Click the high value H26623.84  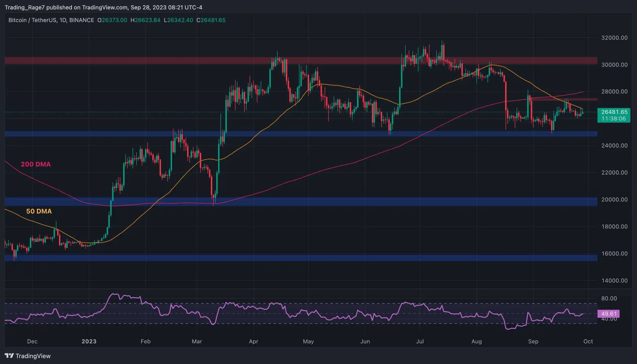[145, 20]
